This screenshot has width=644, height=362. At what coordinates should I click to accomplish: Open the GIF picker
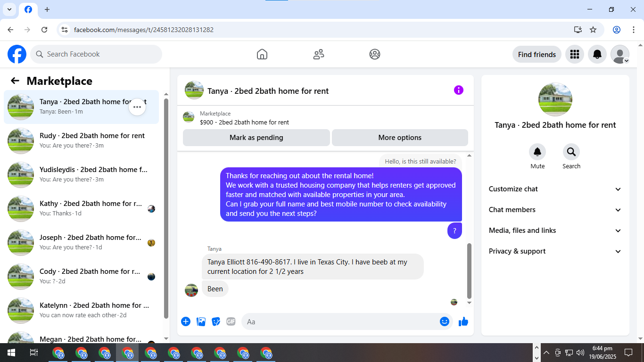pos(231,321)
